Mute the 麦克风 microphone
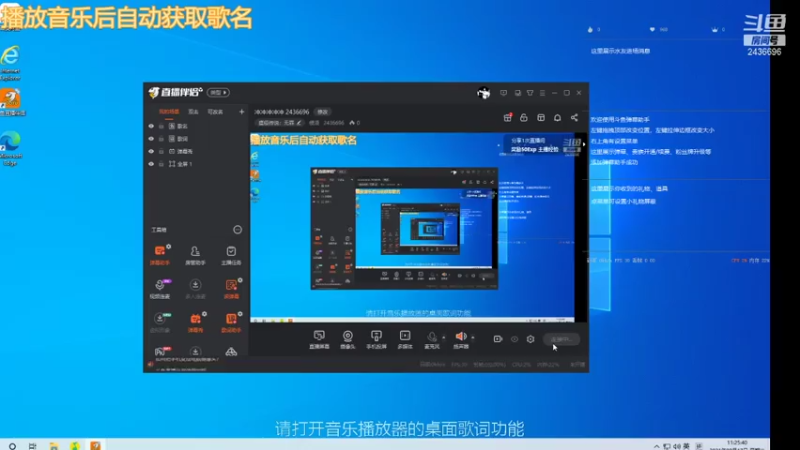This screenshot has height=450, width=800. click(432, 339)
